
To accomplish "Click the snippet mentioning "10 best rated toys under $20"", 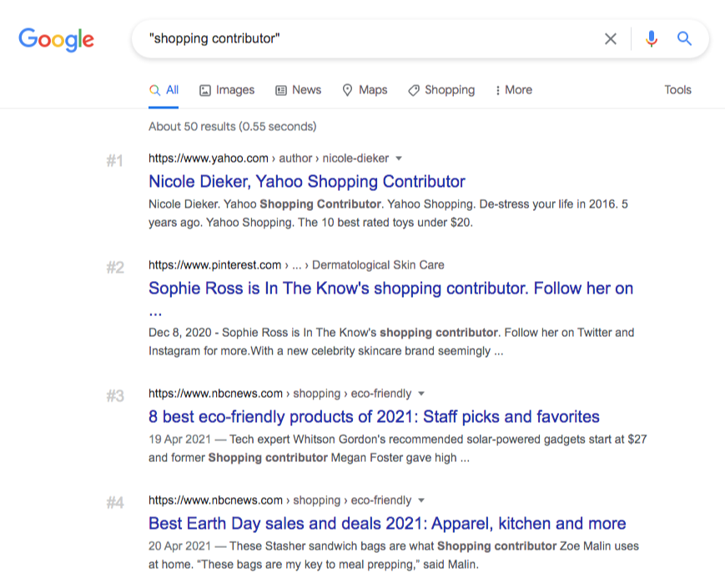I will tap(389, 214).
